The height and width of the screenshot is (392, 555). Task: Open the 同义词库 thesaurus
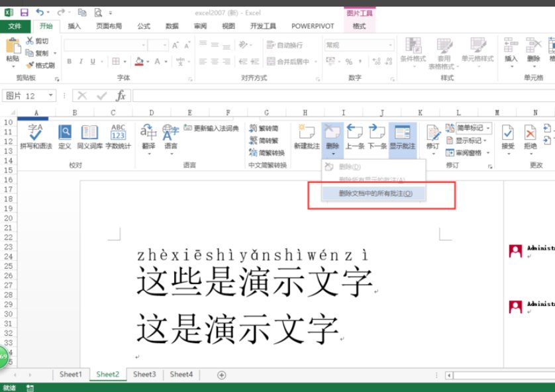coord(89,136)
